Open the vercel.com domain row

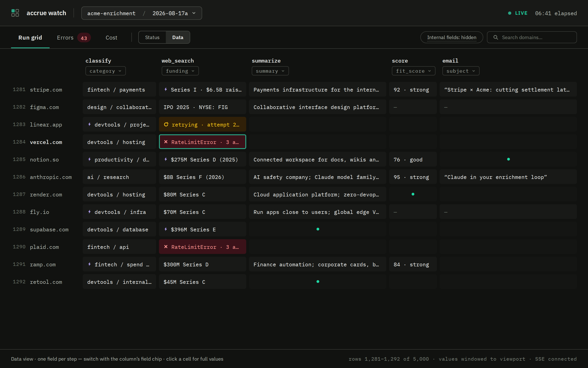[x=46, y=142]
